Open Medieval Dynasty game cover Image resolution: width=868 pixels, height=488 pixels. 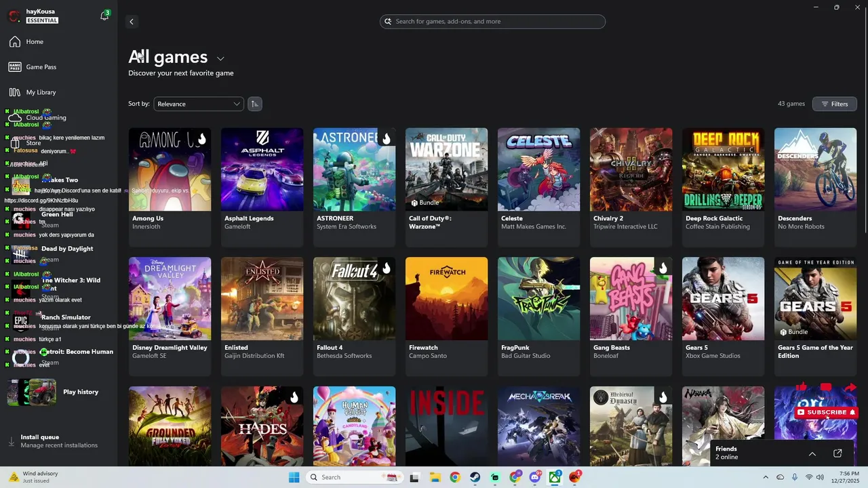[x=631, y=426]
